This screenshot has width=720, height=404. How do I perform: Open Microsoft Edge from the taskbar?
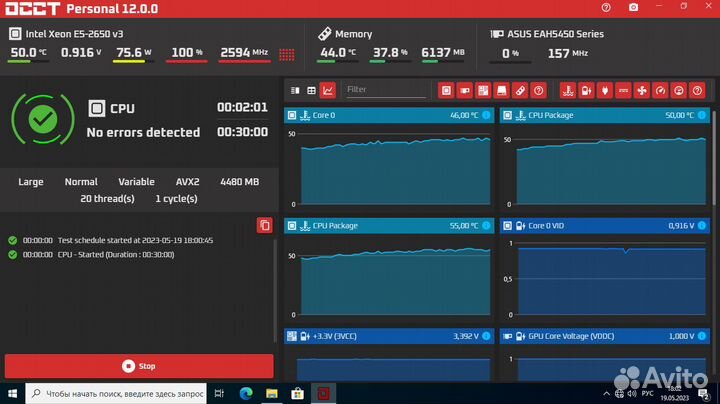(246, 393)
